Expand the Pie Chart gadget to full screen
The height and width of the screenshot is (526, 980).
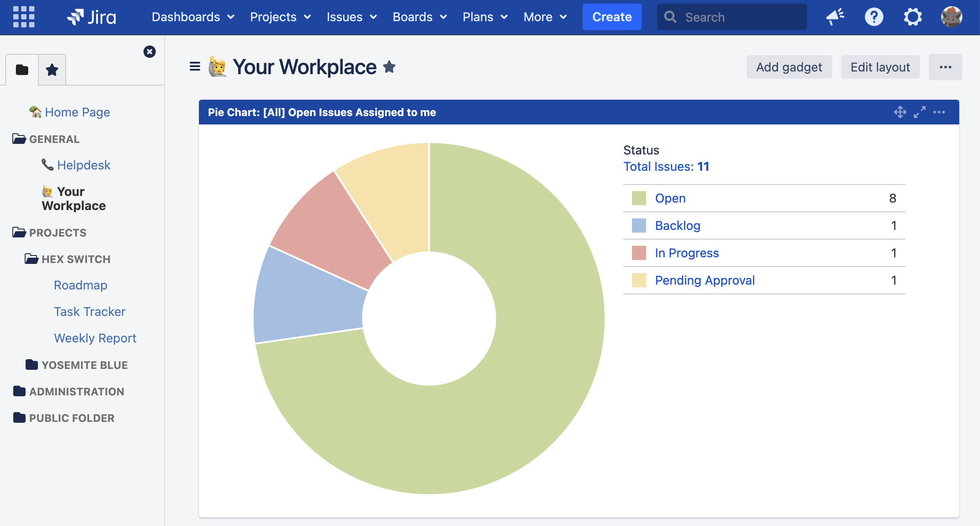coord(920,112)
